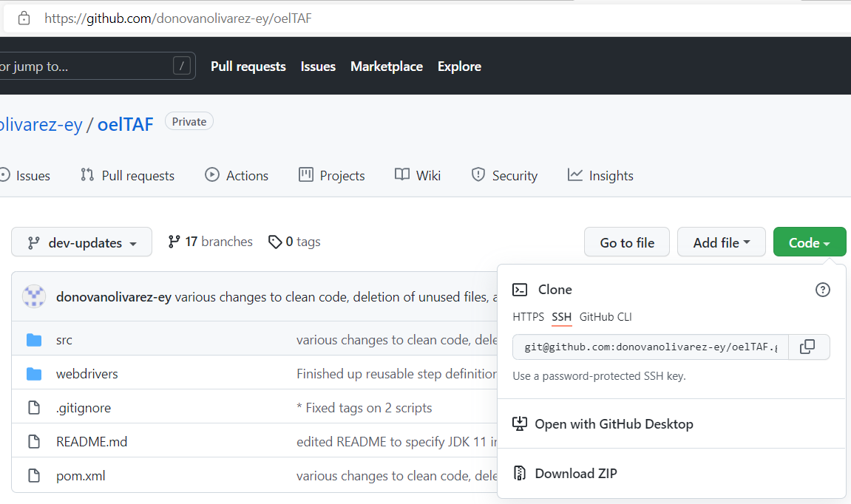Screen dimensions: 851x504
Task: Expand the Add file dropdown
Action: coord(722,242)
